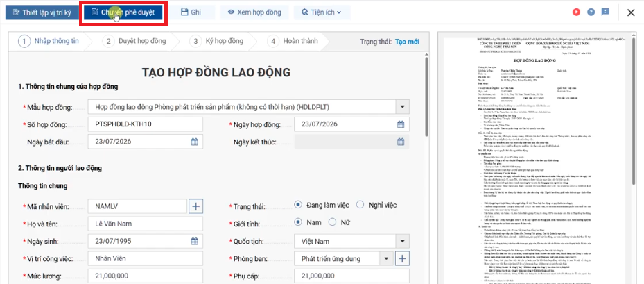Add employee with plus next to Mã nhân viên
Screen dimensions: 644x284
(196, 206)
